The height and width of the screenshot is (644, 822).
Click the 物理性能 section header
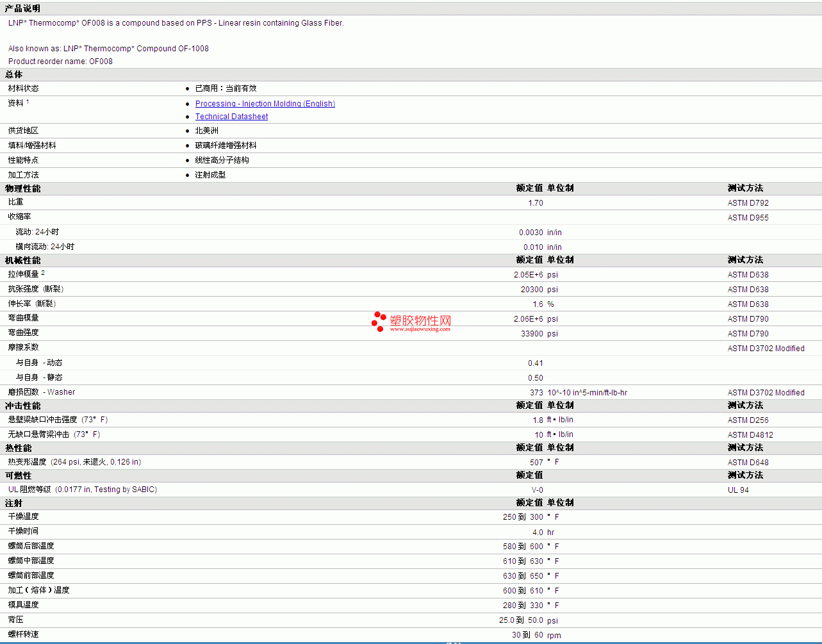[22, 188]
